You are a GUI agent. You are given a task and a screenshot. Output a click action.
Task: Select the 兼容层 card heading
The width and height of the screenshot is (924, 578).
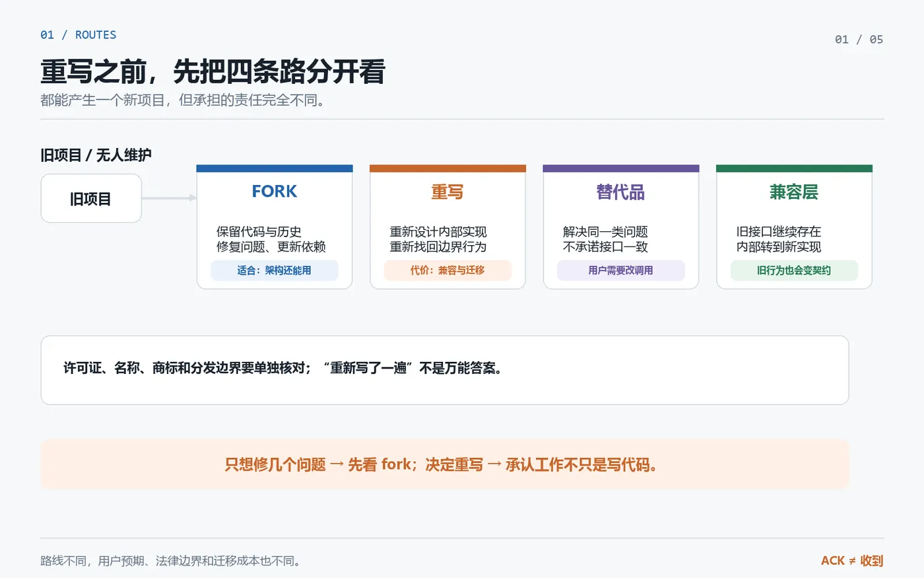coord(794,192)
